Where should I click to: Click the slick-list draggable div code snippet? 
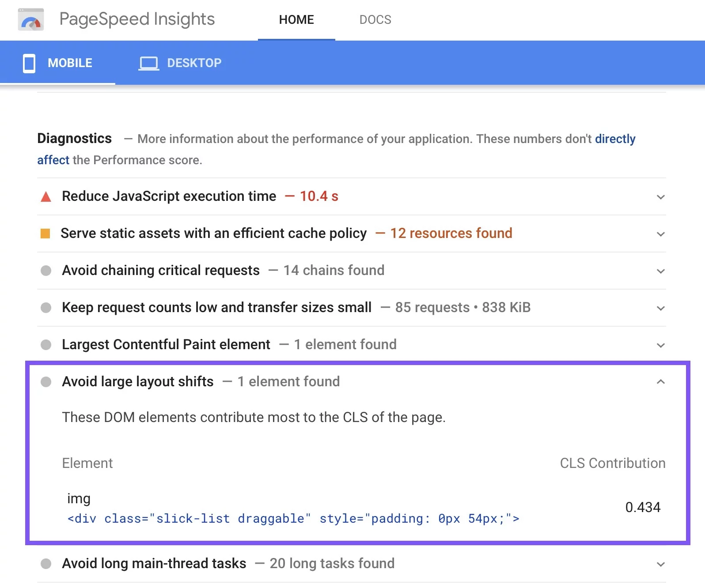coord(293,518)
